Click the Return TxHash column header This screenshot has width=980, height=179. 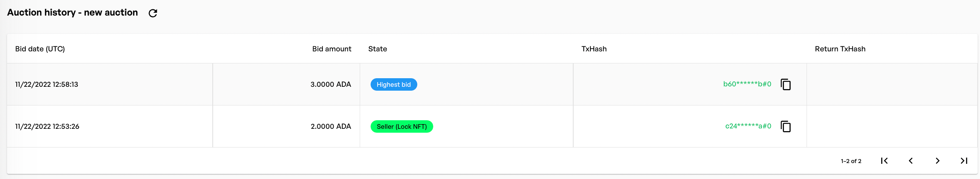coord(840,49)
